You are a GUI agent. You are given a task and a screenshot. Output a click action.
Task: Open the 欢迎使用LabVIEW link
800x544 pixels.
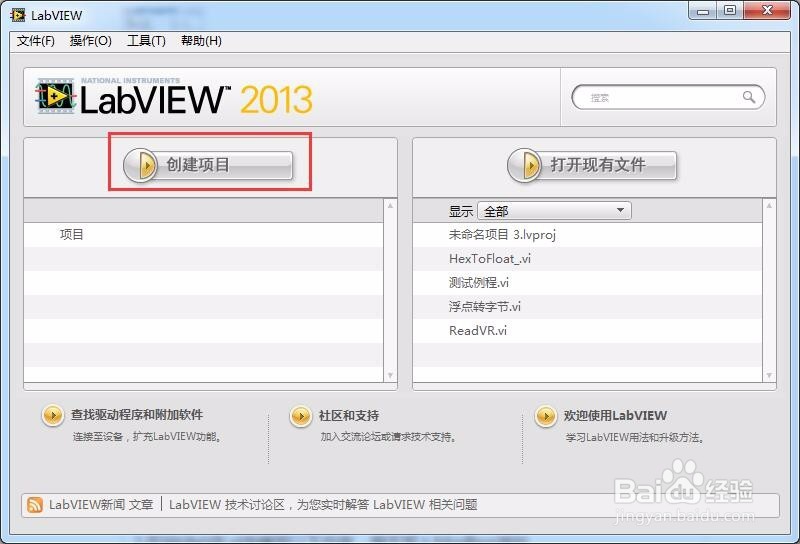615,415
